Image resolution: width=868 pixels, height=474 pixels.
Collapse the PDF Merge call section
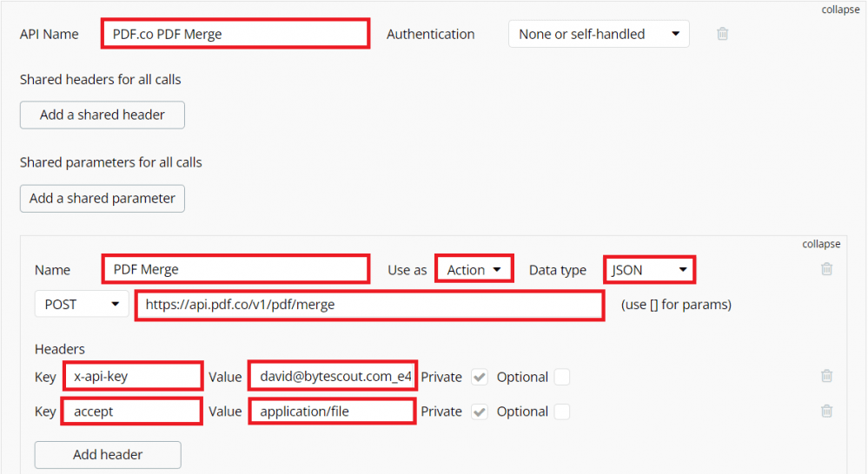coord(821,244)
